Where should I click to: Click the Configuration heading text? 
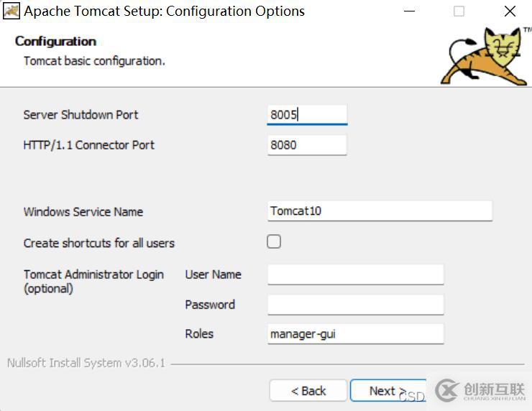tap(55, 42)
